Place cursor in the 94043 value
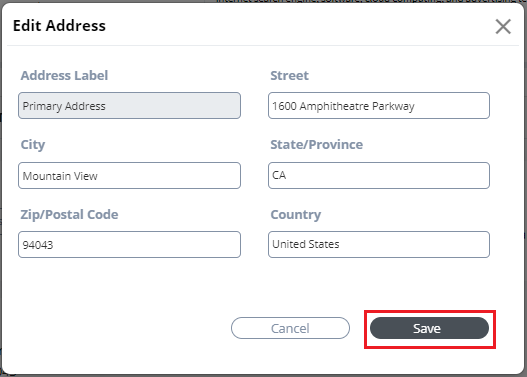This screenshot has width=527, height=377. click(38, 245)
